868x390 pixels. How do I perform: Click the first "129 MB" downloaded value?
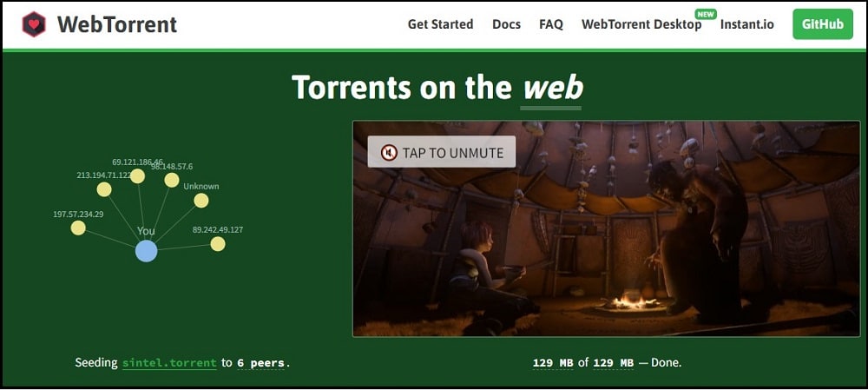tap(553, 363)
